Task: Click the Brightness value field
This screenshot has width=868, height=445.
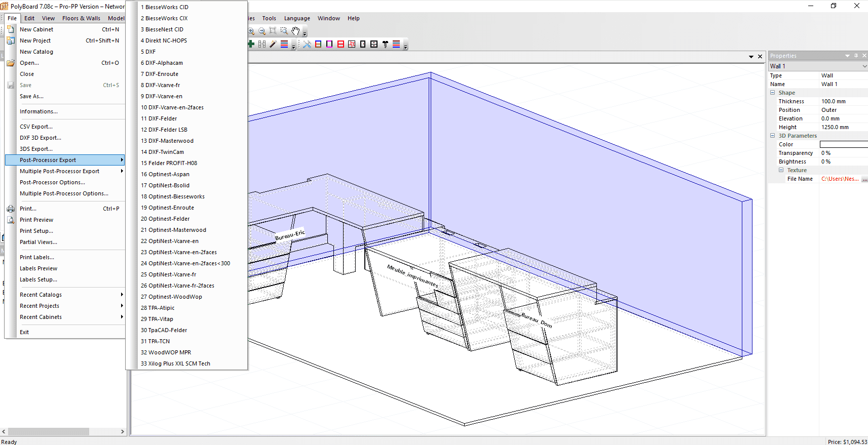Action: (844, 161)
